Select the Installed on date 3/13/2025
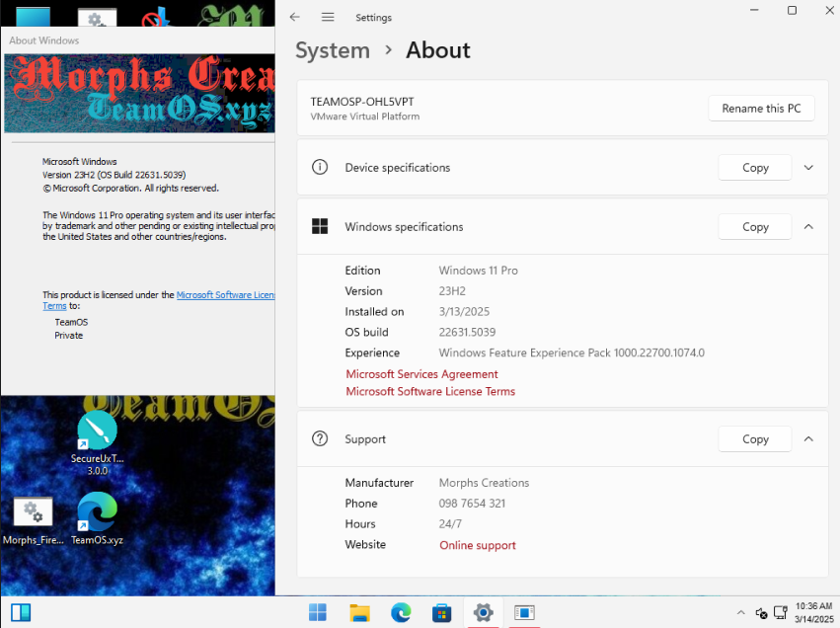840x628 pixels. click(464, 312)
